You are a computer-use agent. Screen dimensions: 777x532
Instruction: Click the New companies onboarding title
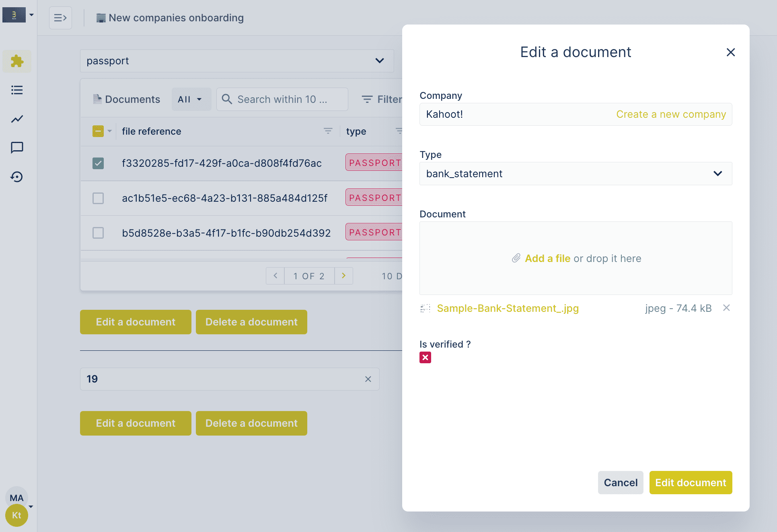pos(176,18)
